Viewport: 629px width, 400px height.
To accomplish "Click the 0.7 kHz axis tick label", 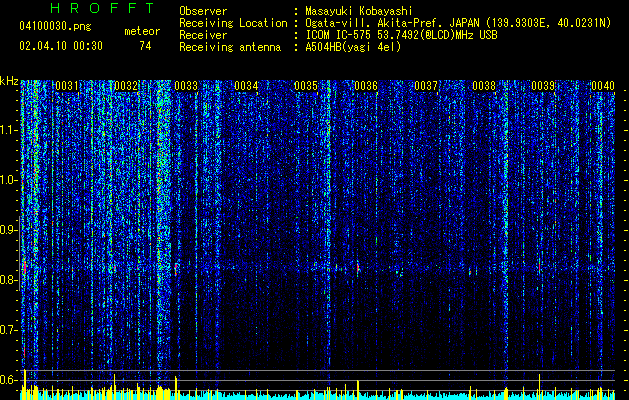I will click(9, 330).
